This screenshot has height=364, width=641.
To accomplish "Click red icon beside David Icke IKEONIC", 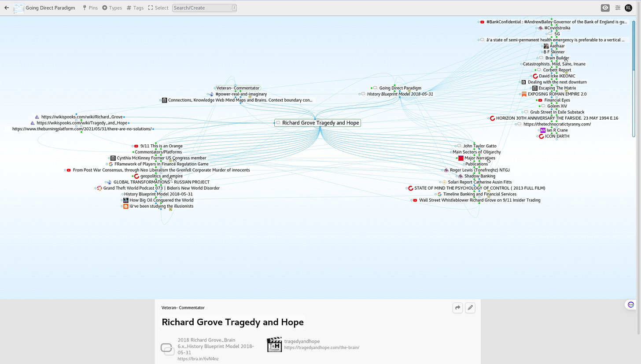I will (x=535, y=76).
